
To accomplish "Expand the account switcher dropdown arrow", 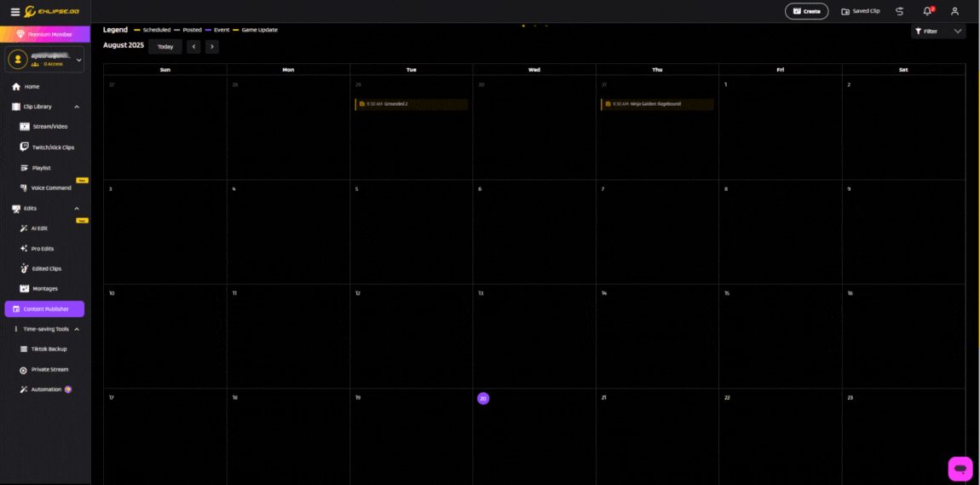I will (x=78, y=60).
